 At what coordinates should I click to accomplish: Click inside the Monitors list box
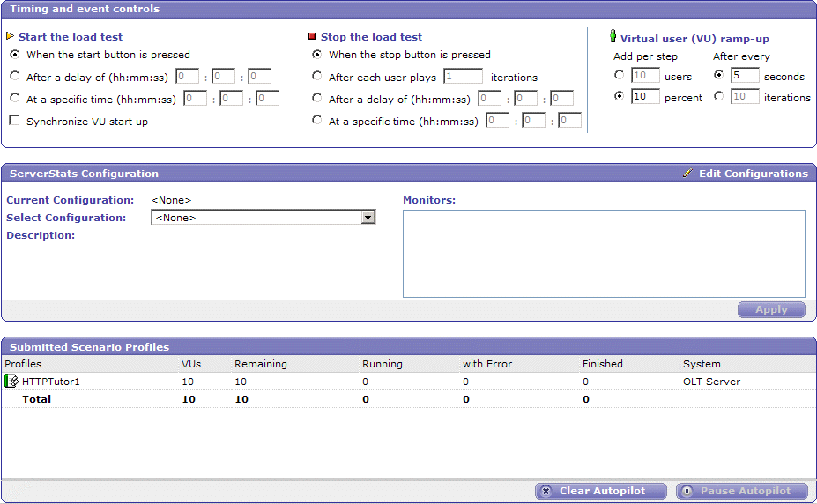pos(604,254)
